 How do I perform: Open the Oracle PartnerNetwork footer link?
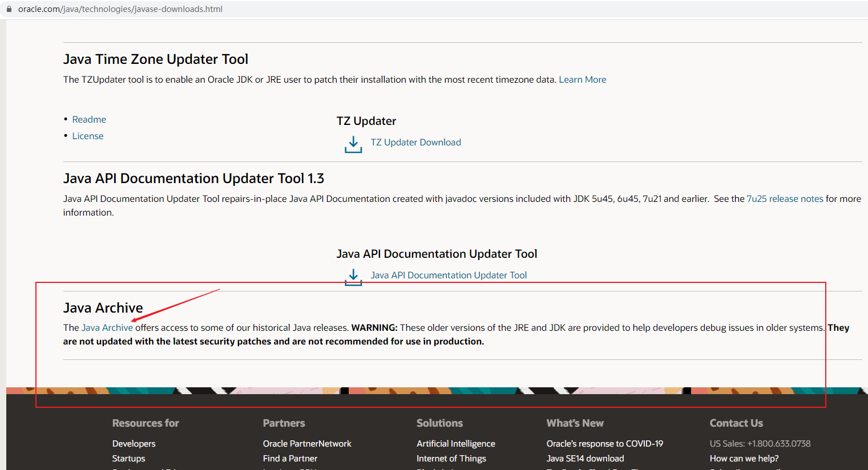pos(307,444)
